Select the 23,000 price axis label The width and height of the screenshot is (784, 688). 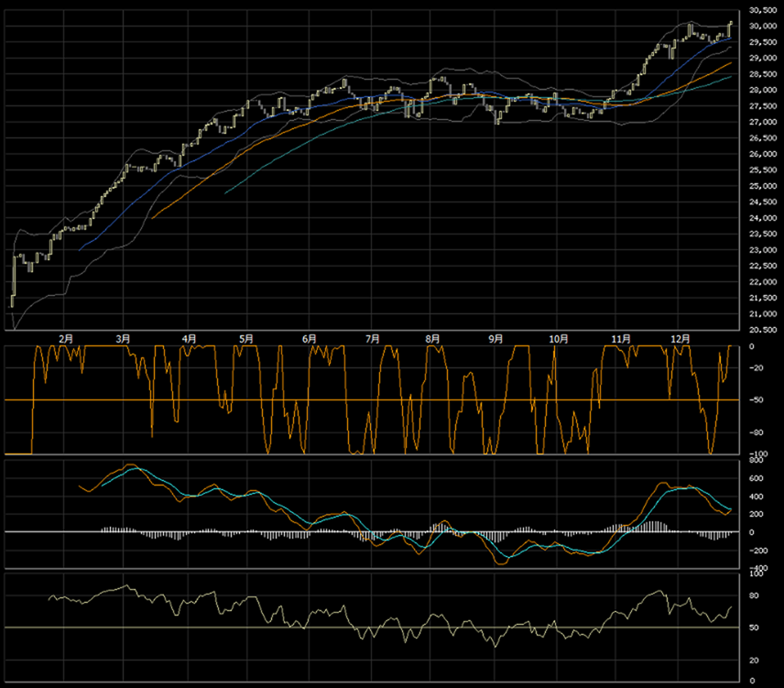tap(763, 250)
